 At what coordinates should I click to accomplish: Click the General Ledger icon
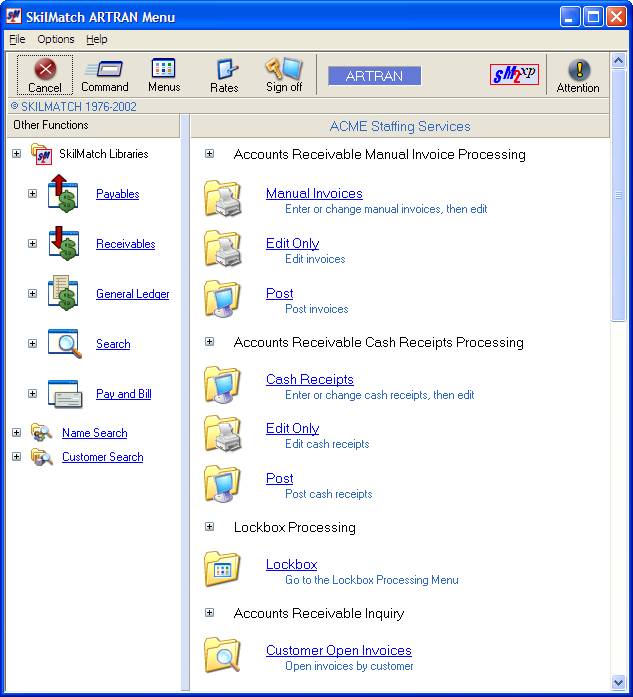(x=64, y=293)
